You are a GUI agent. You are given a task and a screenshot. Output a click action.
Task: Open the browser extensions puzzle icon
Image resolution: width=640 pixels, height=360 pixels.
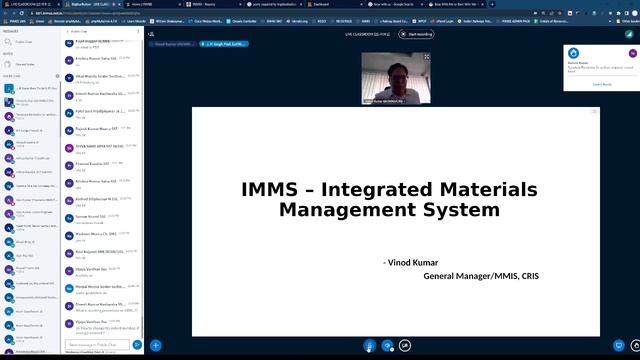618,13
